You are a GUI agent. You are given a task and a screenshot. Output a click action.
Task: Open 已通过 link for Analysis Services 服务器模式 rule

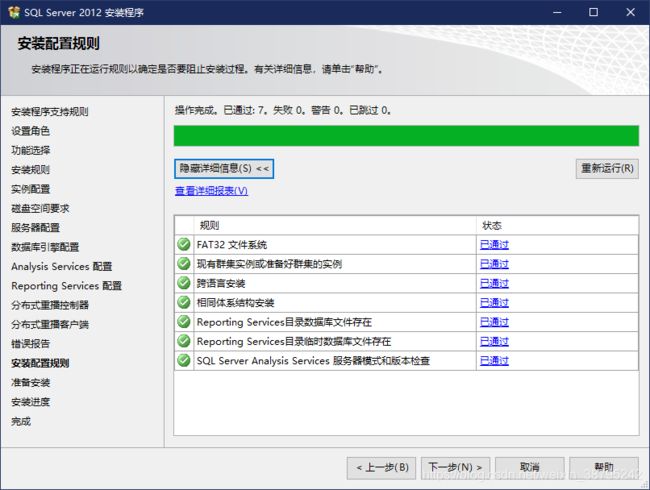point(494,361)
